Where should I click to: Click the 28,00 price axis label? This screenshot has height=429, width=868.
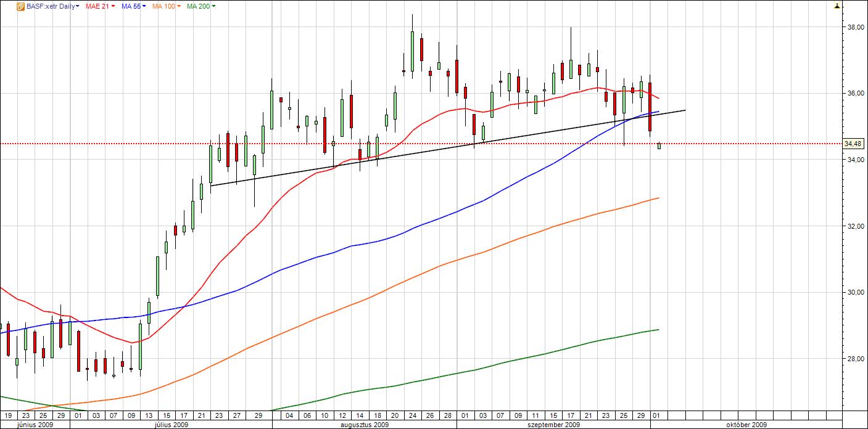(x=855, y=359)
